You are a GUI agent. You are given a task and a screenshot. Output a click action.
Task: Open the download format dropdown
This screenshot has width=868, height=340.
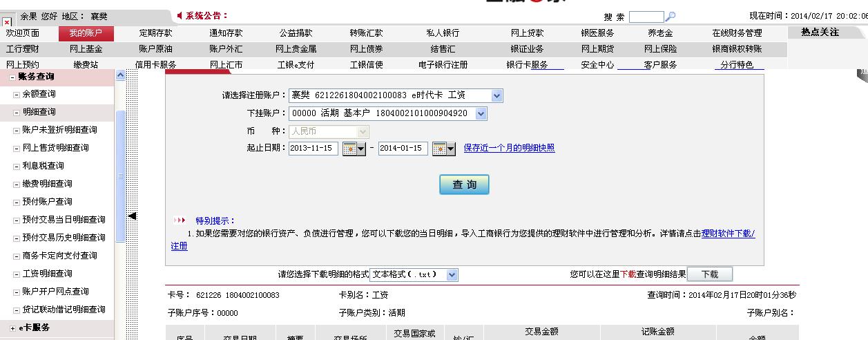click(x=452, y=275)
